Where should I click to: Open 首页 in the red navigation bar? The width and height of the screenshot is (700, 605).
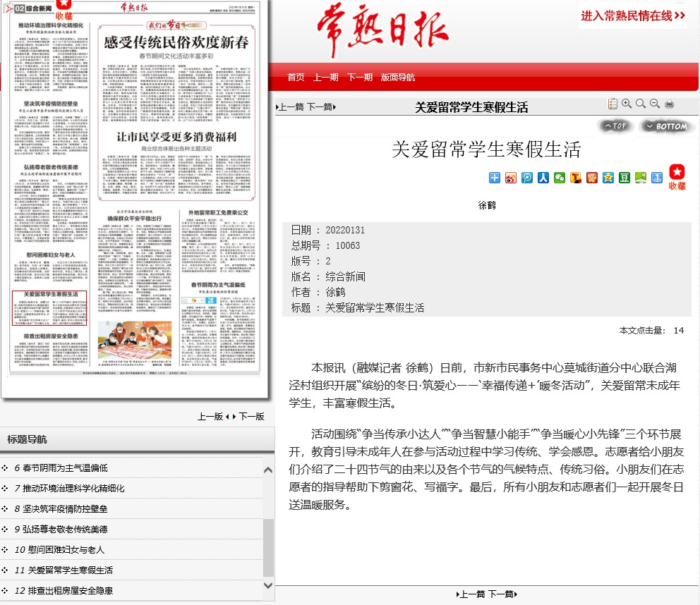[296, 78]
